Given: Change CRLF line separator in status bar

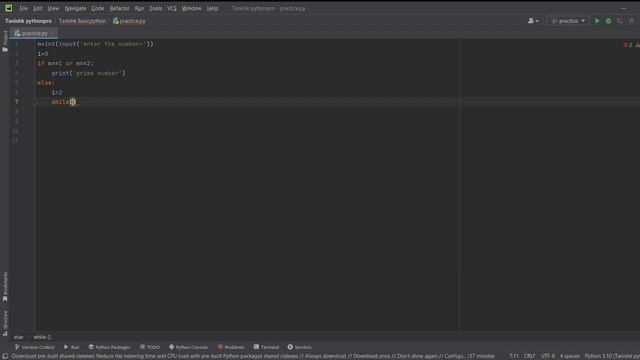Looking at the screenshot, I should 529,356.
